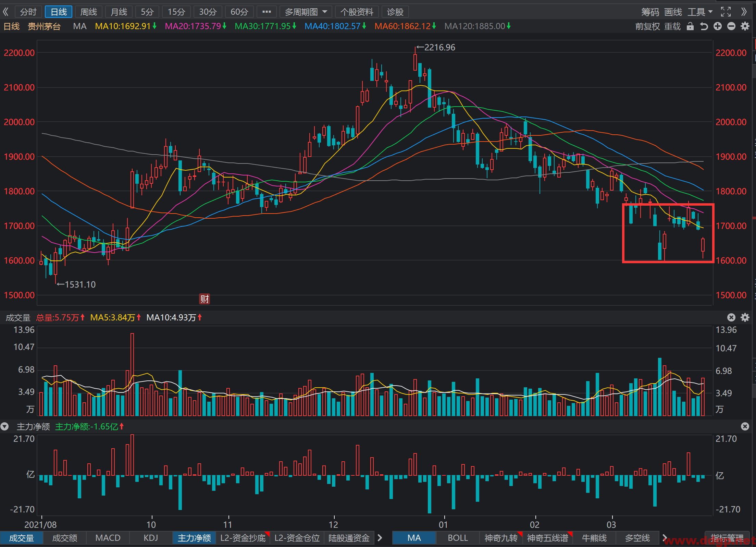
Task: Select BOLL overlay indicator tab
Action: 458,538
